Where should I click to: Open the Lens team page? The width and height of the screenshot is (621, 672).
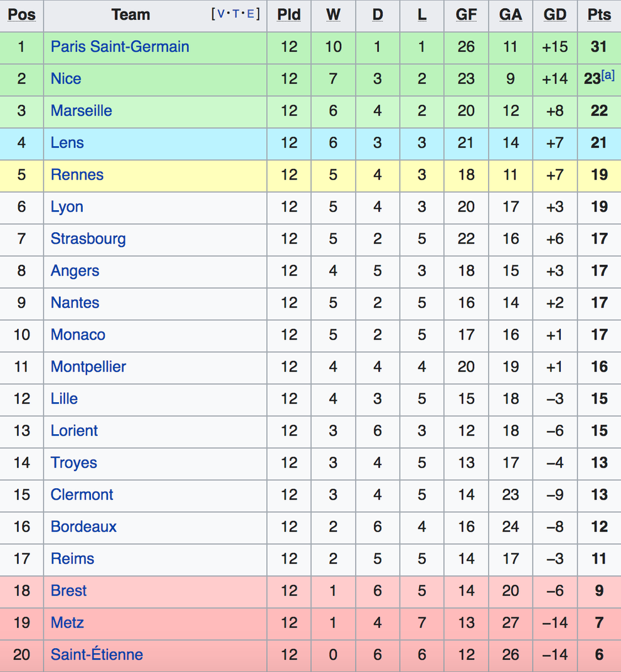67,142
